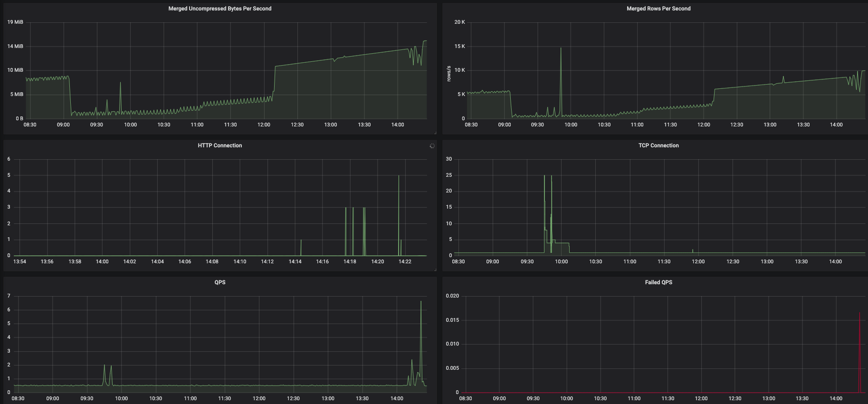Viewport: 868px width, 404px height.
Task: Click the "15 K" label in Merged Rows panel
Action: pos(459,46)
